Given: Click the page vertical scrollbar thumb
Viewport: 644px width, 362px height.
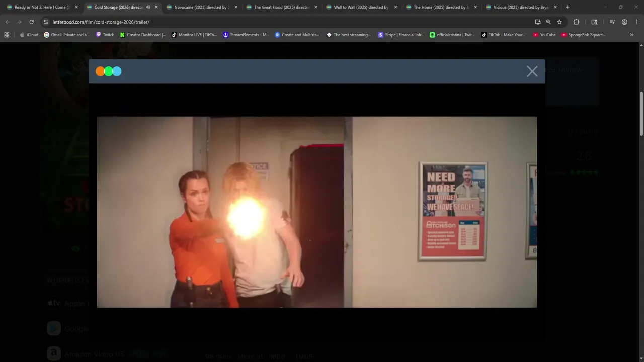Looking at the screenshot, I should click(x=641, y=114).
